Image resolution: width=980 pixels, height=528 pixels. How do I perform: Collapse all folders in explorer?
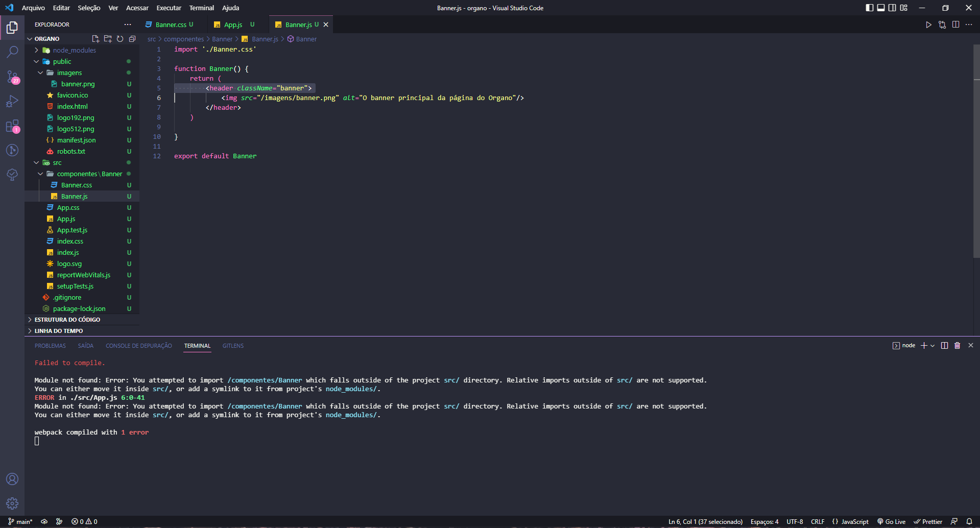point(132,39)
